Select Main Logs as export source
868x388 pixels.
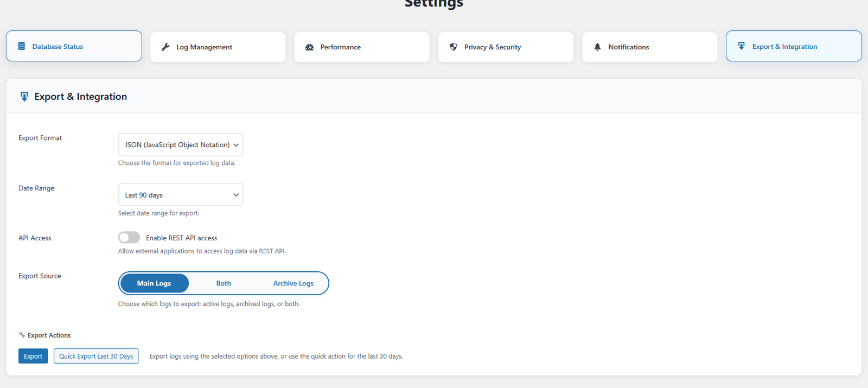point(154,283)
